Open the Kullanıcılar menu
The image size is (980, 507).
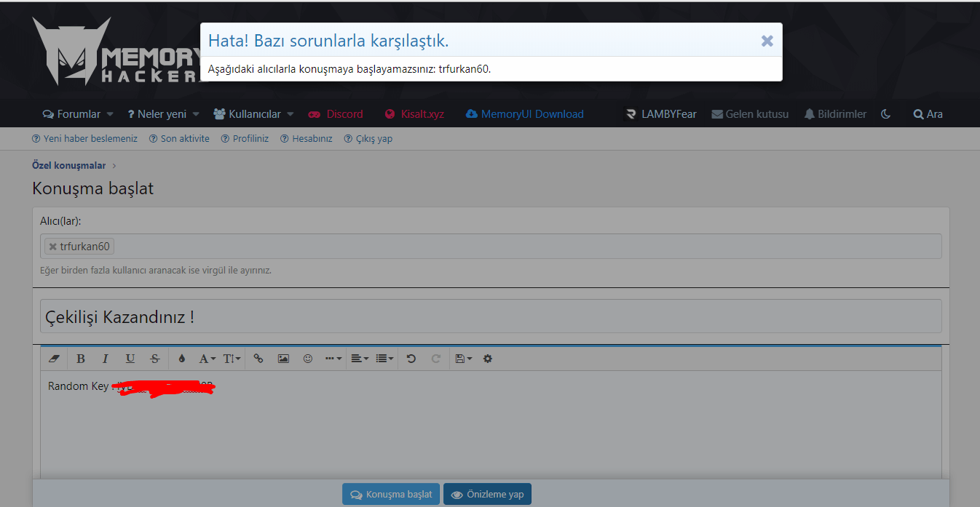tap(247, 114)
